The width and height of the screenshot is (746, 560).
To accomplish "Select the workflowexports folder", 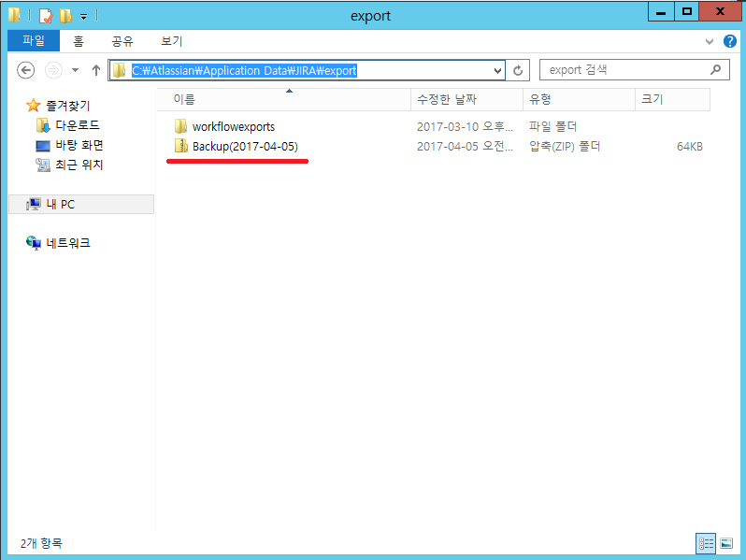I will coord(234,127).
